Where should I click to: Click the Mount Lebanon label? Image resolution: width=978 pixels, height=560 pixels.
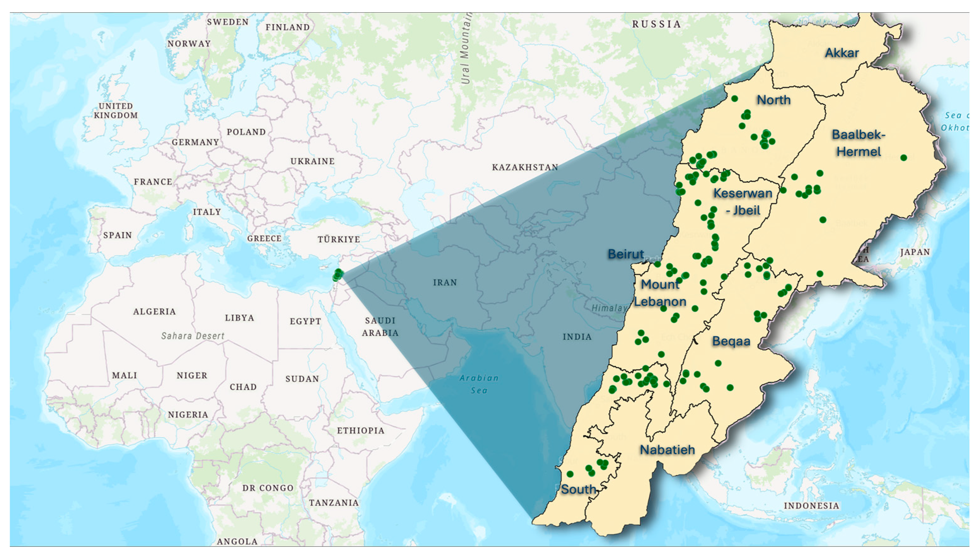[x=660, y=293]
